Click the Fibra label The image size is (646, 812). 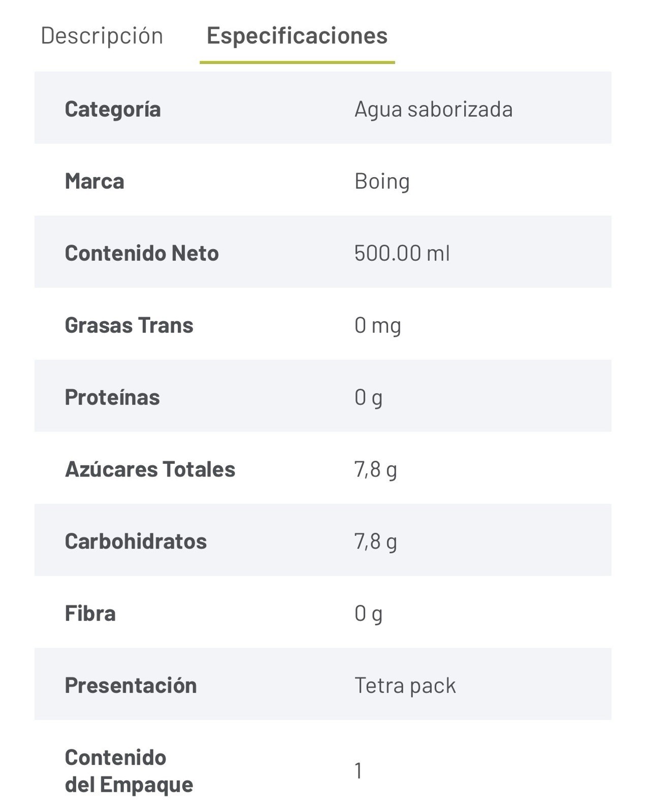coord(90,614)
